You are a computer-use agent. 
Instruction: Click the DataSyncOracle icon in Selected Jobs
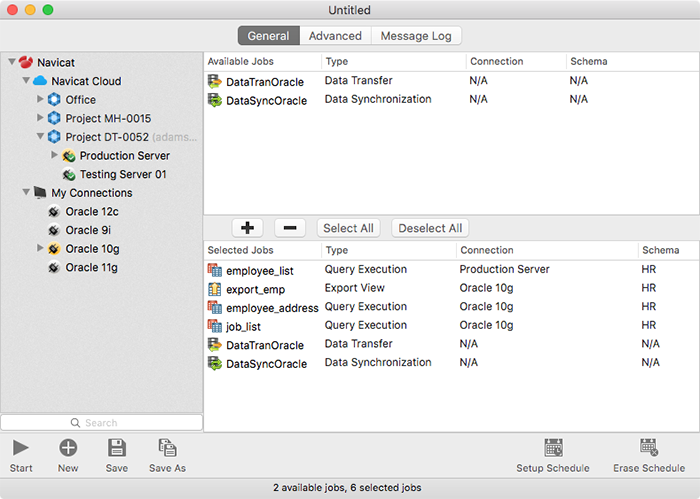point(215,363)
